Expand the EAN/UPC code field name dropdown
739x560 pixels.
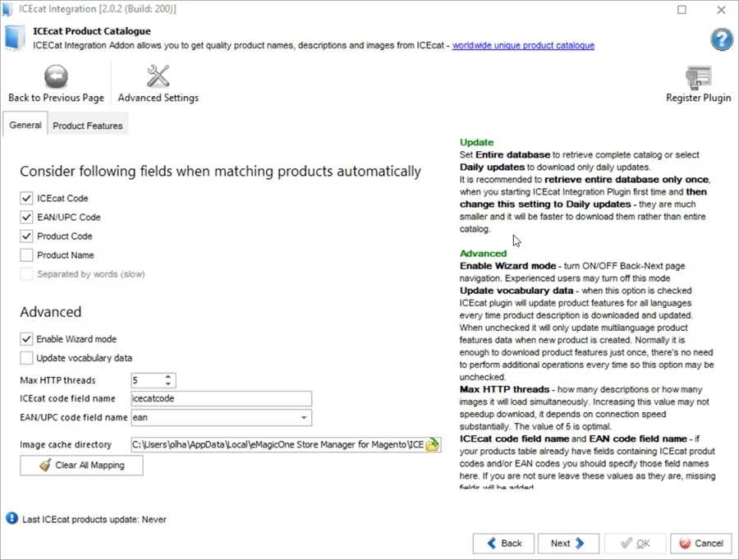pos(304,418)
